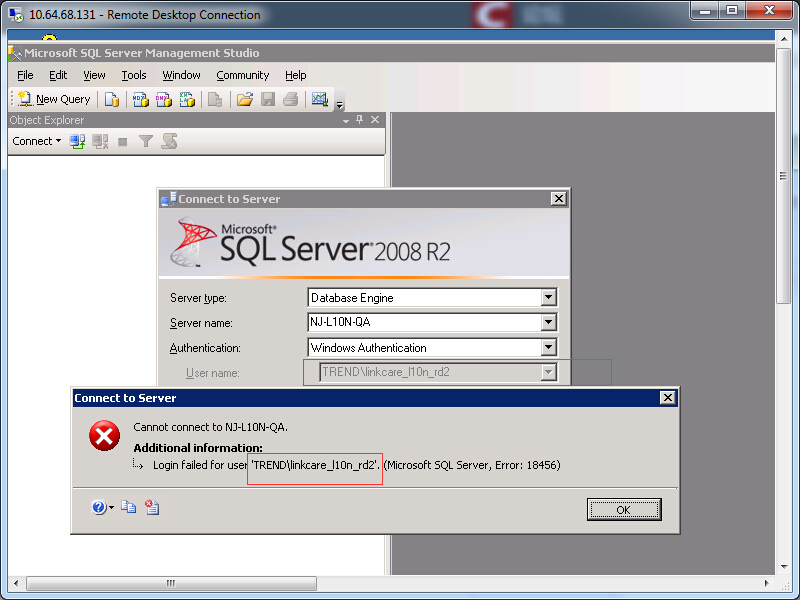Click the printer icon in the toolbar
This screenshot has width=800, height=600.
click(x=291, y=99)
